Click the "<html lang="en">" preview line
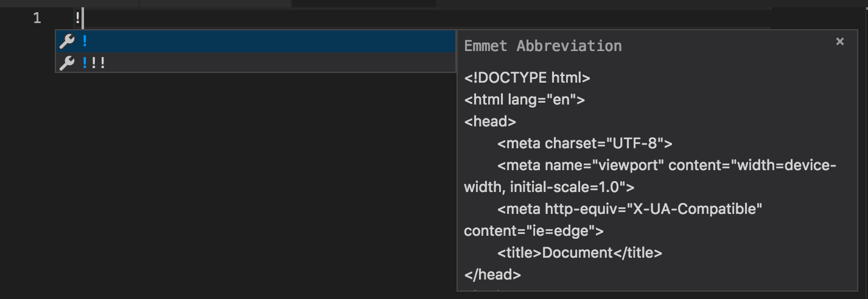 [524, 100]
